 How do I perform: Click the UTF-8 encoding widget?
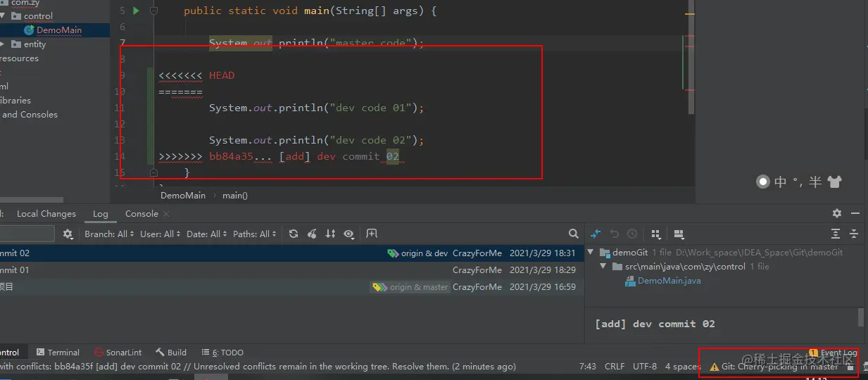tap(644, 366)
